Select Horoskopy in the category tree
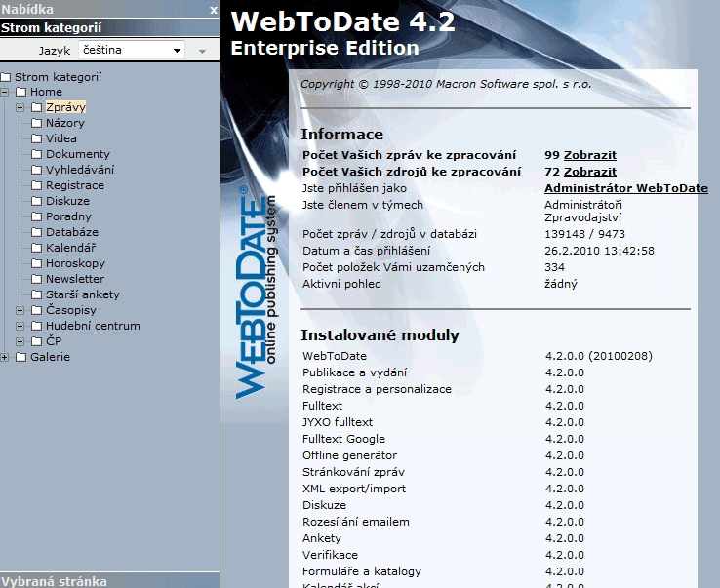Image resolution: width=720 pixels, height=588 pixels. pos(75,263)
